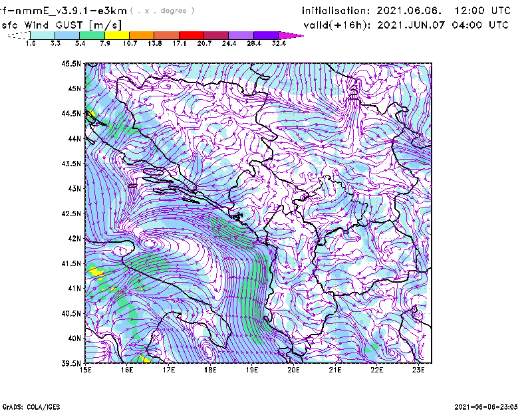Click the '18E' longitude label
The image size is (532, 411).
(210, 370)
